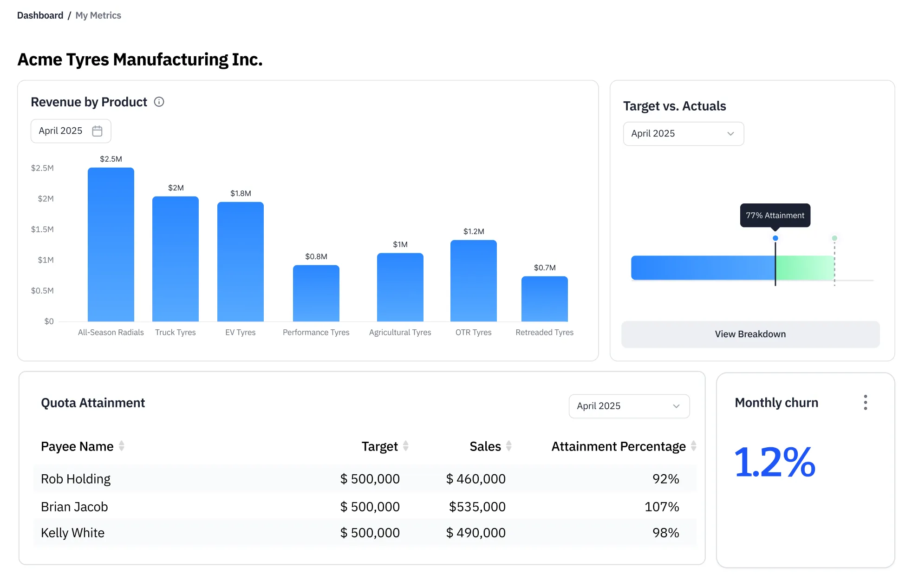Open Target vs. Actuals April 2025 dropdown
912x588 pixels.
point(684,134)
